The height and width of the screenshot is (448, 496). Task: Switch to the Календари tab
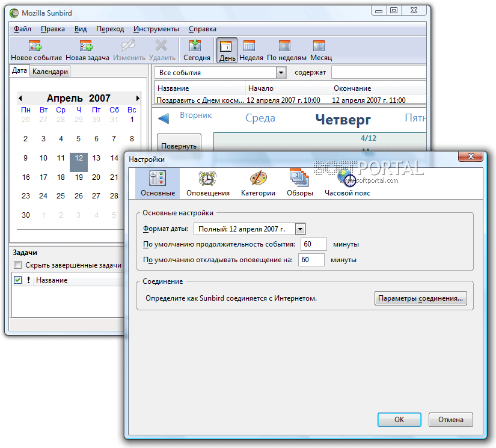[x=50, y=72]
